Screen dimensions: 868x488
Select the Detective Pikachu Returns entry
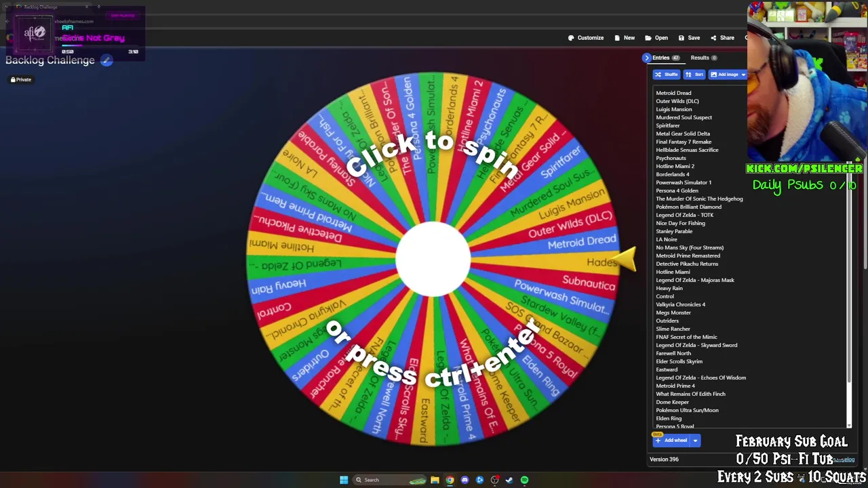click(x=687, y=264)
